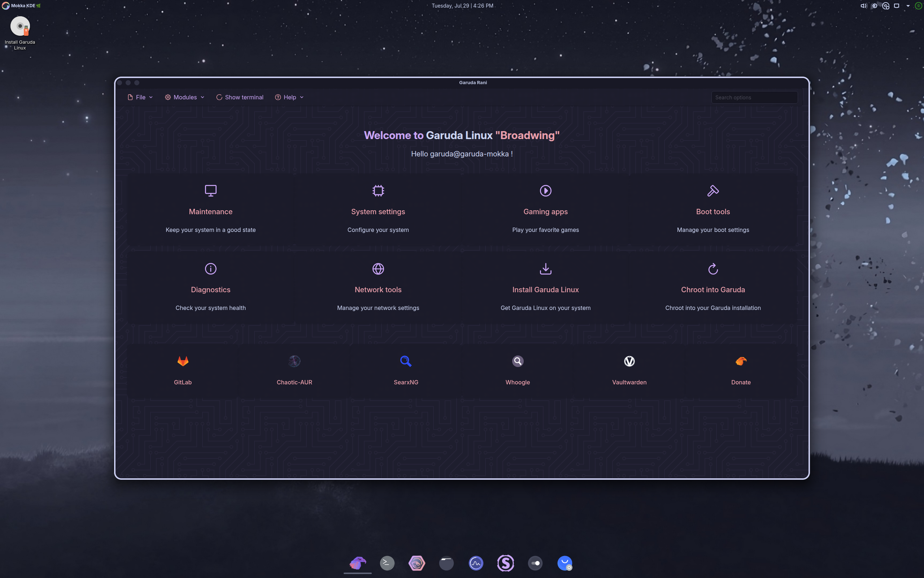Open the blue software store icon in dock
The height and width of the screenshot is (578, 924).
point(565,563)
